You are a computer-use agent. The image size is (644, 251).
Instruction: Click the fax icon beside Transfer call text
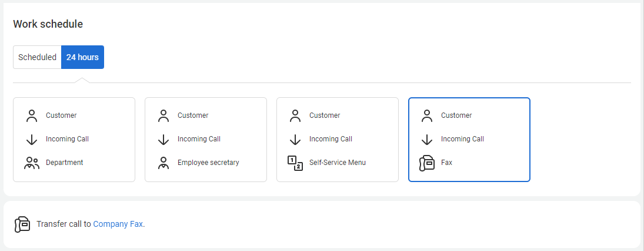pyautogui.click(x=22, y=224)
